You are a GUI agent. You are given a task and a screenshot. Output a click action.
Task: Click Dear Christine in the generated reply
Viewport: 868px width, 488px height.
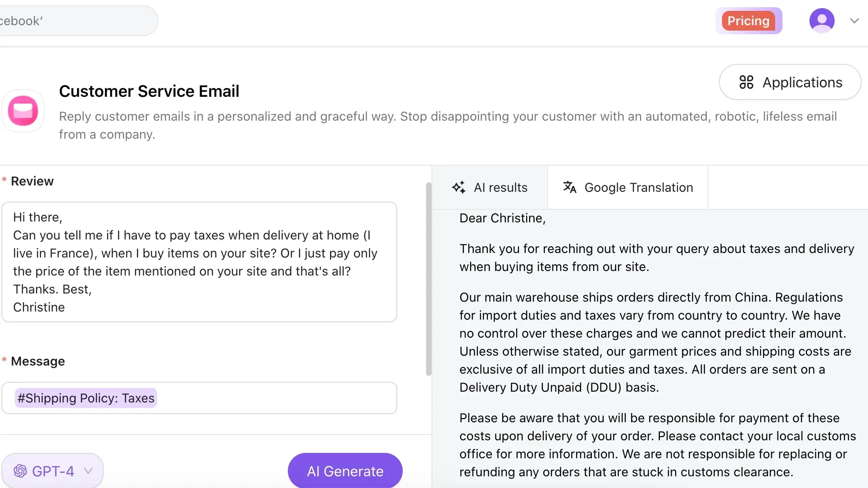pyautogui.click(x=502, y=218)
